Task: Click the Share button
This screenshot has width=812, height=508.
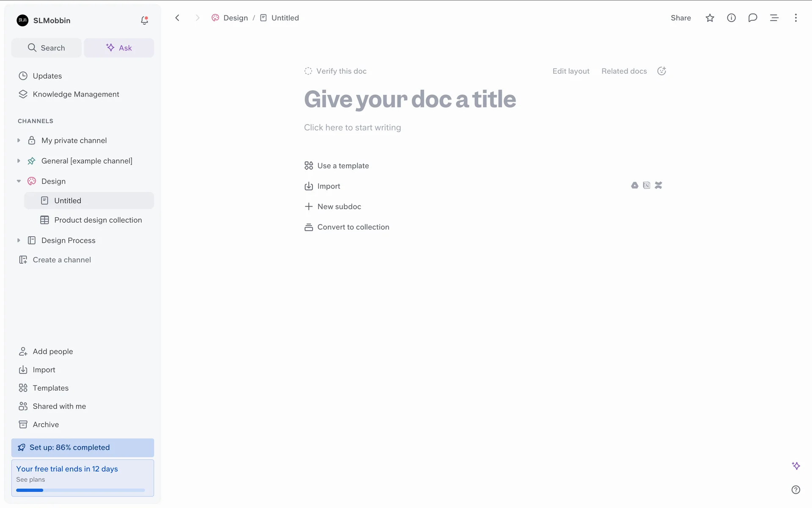Action: (680, 18)
